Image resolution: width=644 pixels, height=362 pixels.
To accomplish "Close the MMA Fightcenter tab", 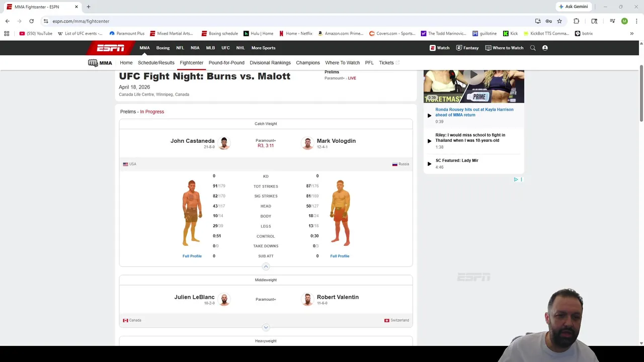I will [76, 7].
